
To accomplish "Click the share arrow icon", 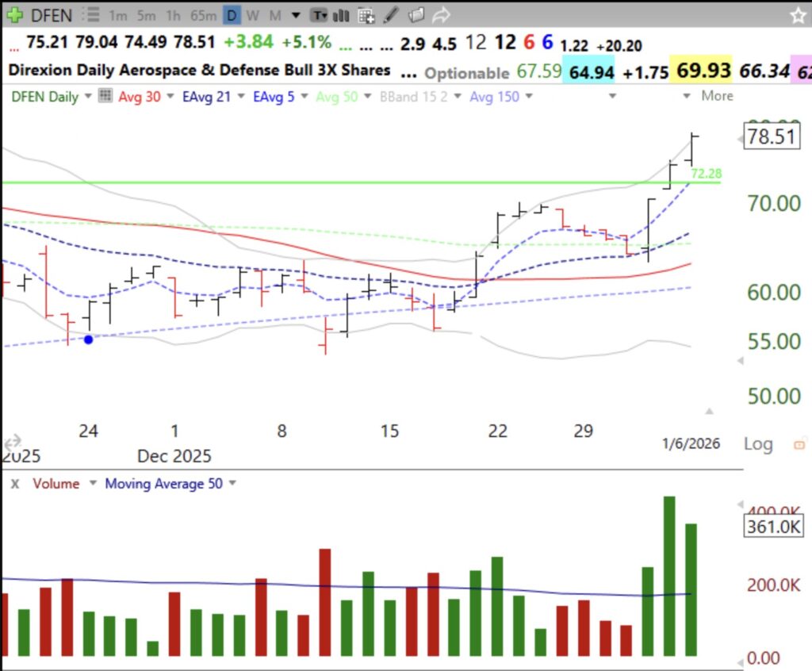I will [x=441, y=16].
